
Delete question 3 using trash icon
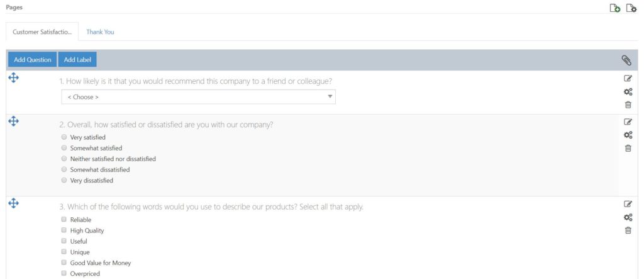[628, 231]
